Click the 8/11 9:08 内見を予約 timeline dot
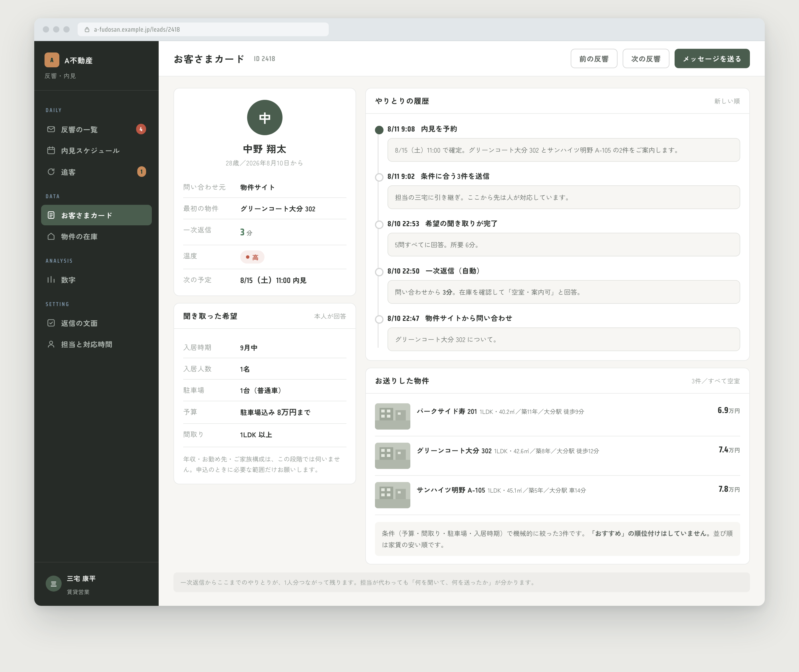Image resolution: width=799 pixels, height=672 pixels. point(379,130)
